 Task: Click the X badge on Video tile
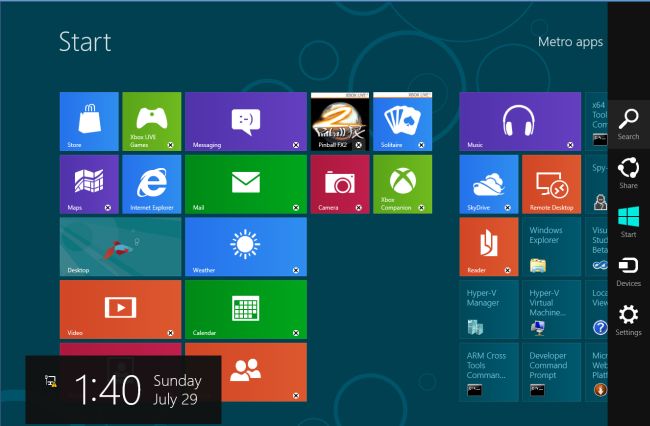pyautogui.click(x=170, y=333)
